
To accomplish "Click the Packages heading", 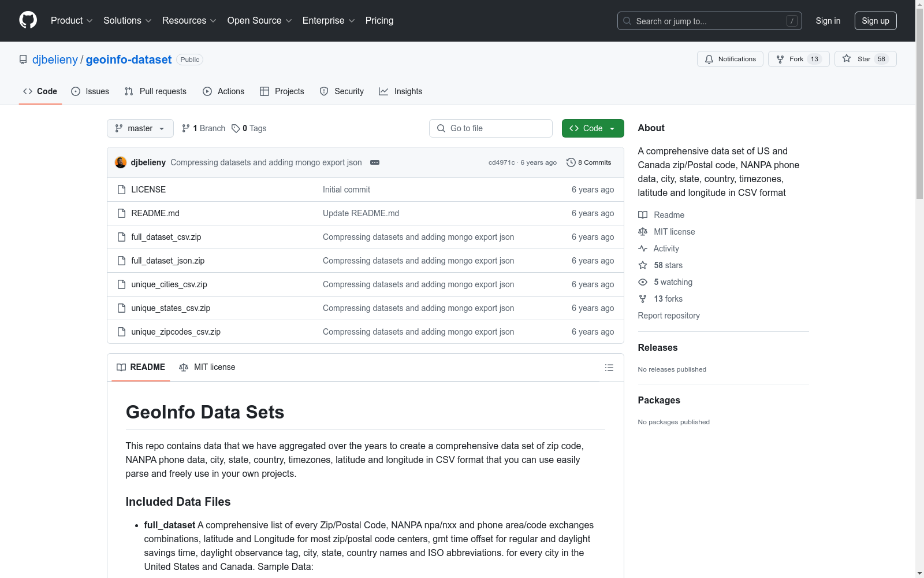I will pos(659,400).
